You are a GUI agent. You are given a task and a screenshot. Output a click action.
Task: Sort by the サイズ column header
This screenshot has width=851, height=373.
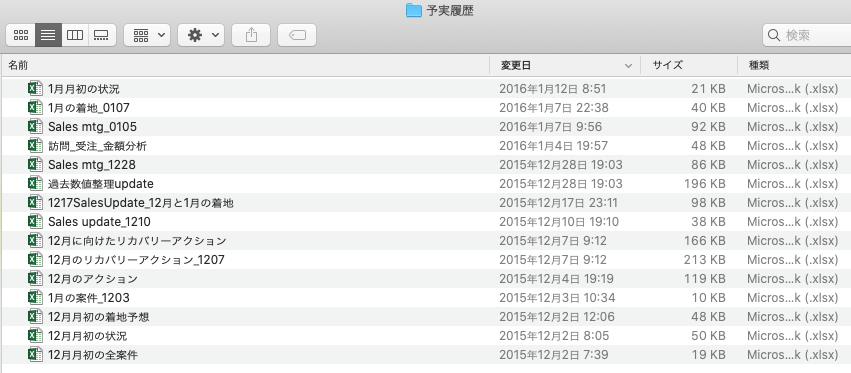point(689,66)
